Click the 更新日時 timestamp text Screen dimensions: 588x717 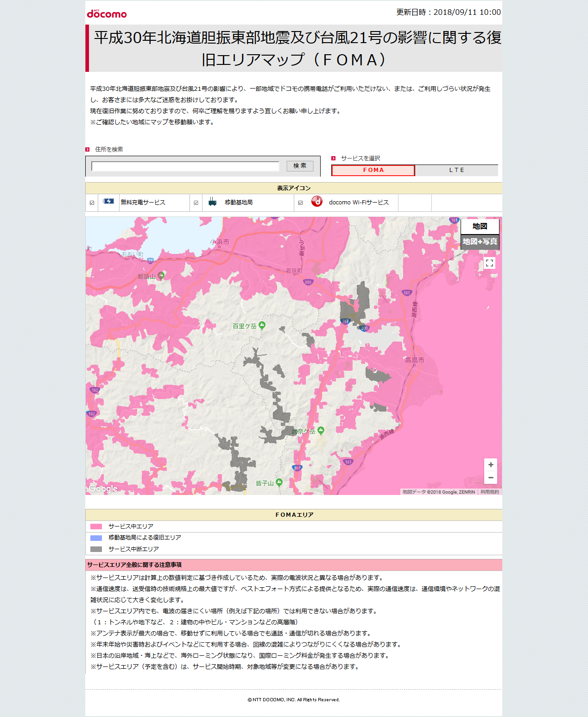pyautogui.click(x=449, y=12)
